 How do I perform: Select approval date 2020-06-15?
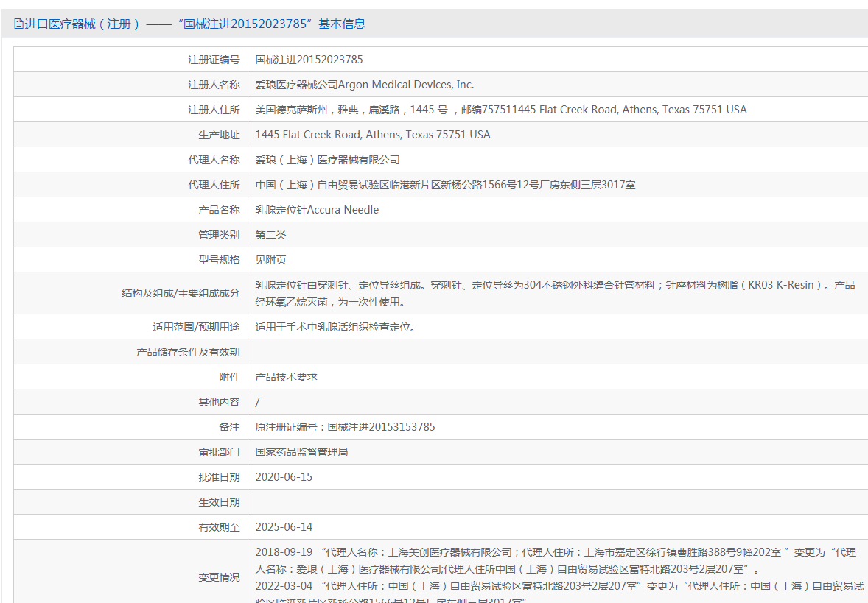284,477
